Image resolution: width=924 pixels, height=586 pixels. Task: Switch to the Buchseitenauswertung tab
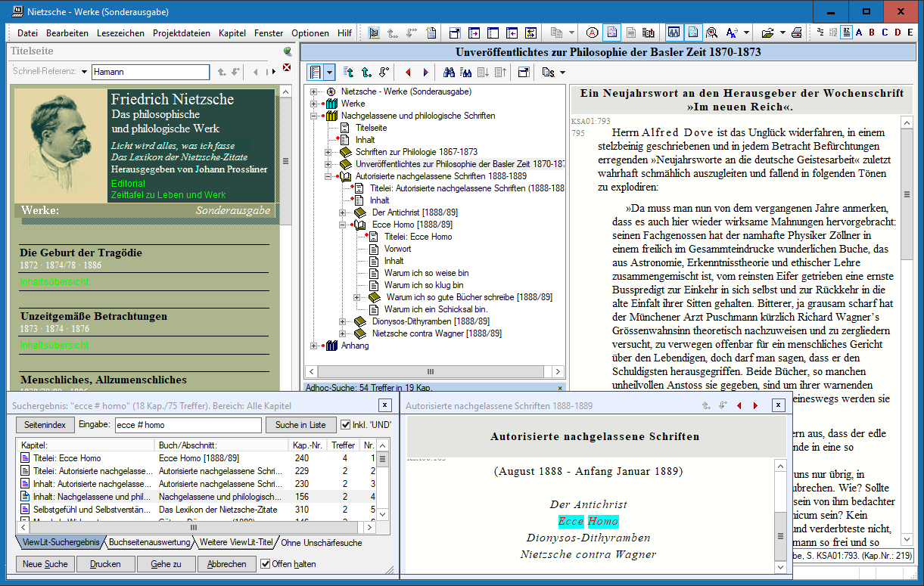pyautogui.click(x=149, y=543)
